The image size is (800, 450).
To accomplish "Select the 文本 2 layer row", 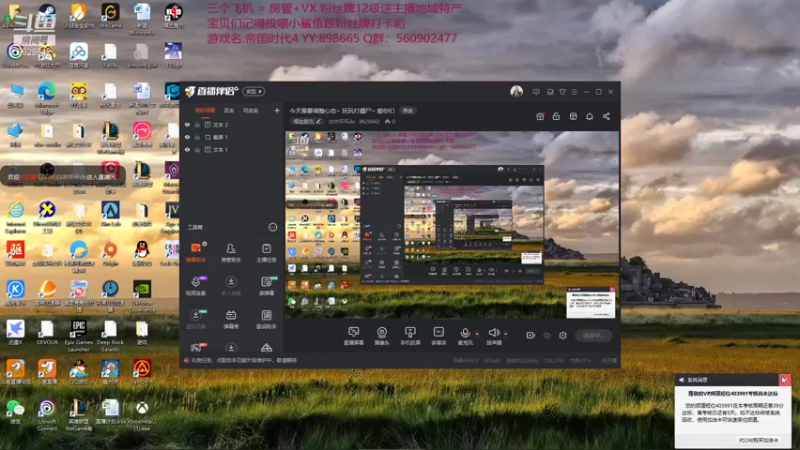I will tap(231, 124).
